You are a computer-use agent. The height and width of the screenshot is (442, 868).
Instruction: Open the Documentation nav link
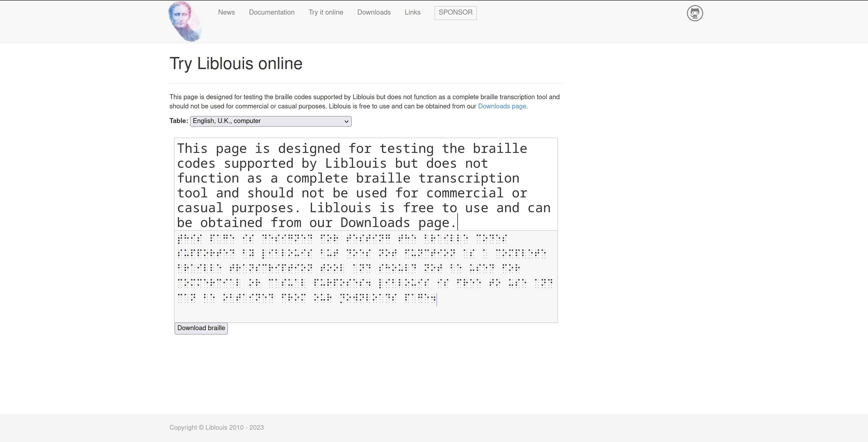tap(271, 13)
